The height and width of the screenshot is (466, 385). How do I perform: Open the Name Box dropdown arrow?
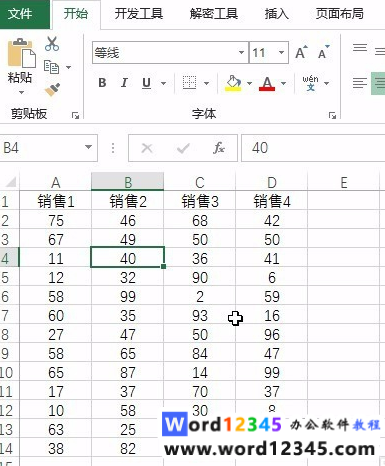[88, 147]
